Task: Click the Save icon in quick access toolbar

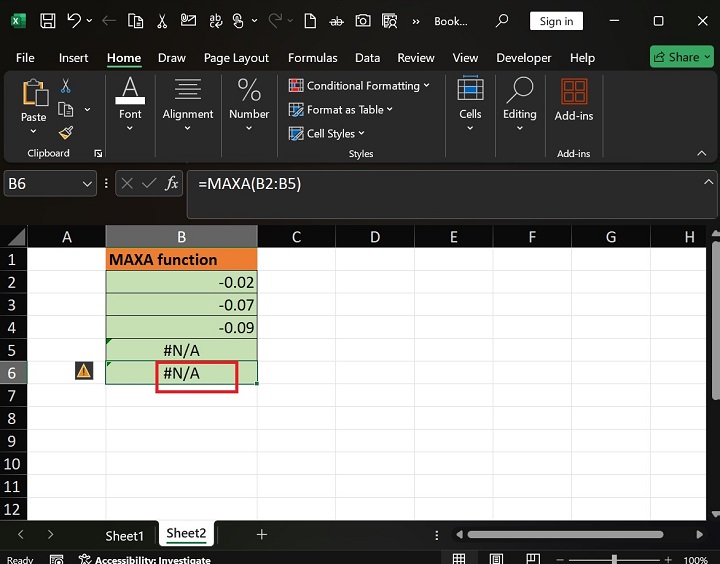Action: tap(48, 21)
